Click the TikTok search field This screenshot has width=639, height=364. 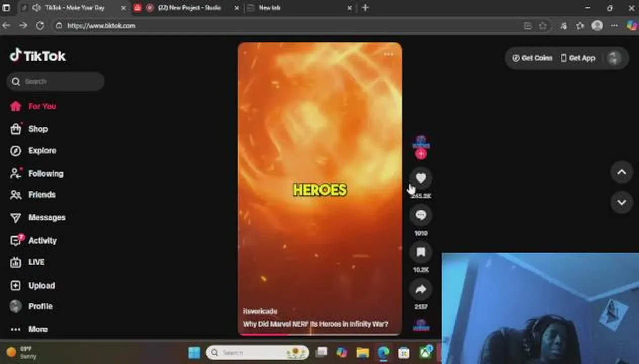pos(56,81)
